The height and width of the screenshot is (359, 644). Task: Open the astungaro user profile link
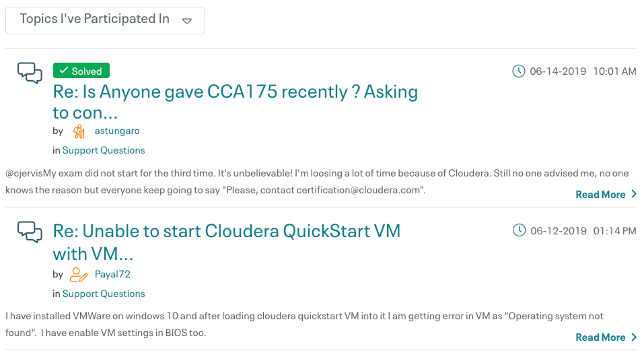117,131
